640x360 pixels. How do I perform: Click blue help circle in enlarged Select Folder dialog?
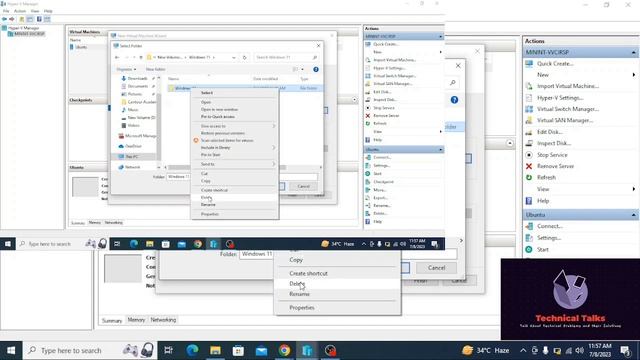[x=454, y=100]
